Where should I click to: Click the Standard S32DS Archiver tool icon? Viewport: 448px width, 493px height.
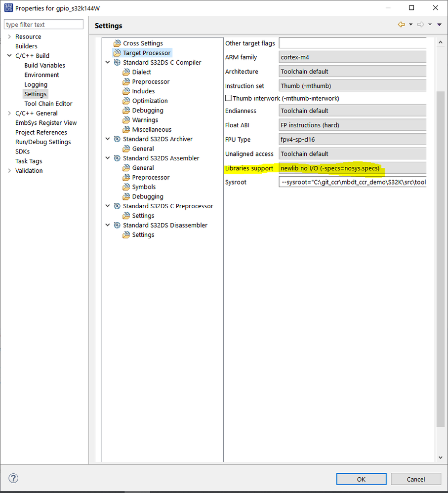(117, 139)
